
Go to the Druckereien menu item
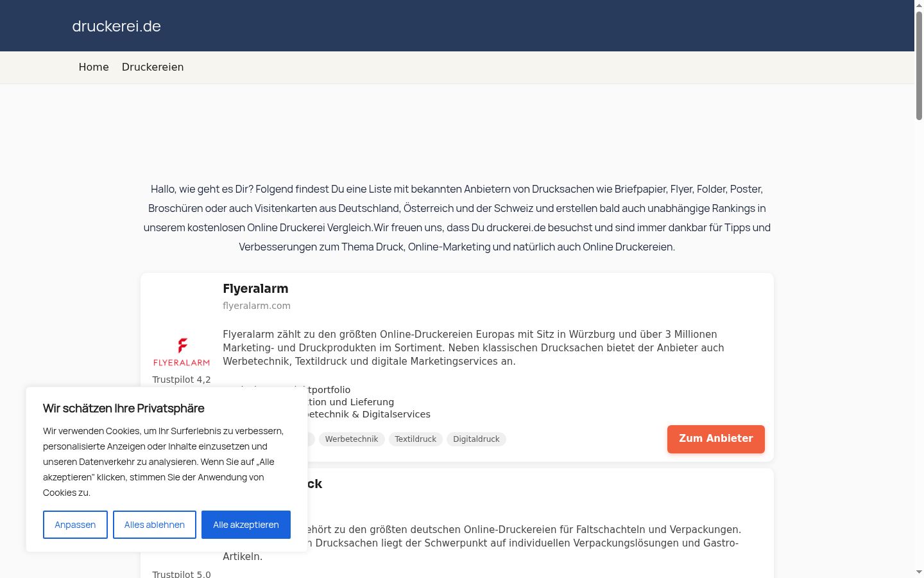(x=153, y=67)
